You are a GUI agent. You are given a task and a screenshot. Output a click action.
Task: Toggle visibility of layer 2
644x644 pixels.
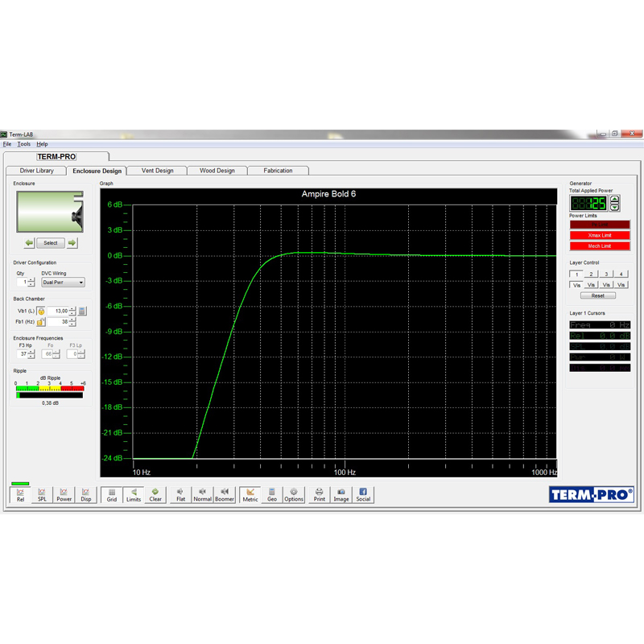click(x=591, y=285)
